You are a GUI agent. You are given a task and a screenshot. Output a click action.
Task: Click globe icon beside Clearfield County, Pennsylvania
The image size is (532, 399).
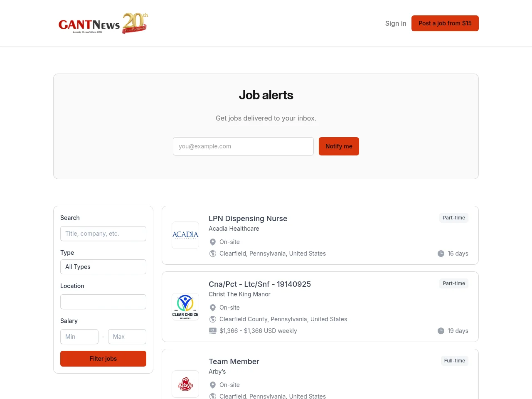pyautogui.click(x=213, y=319)
